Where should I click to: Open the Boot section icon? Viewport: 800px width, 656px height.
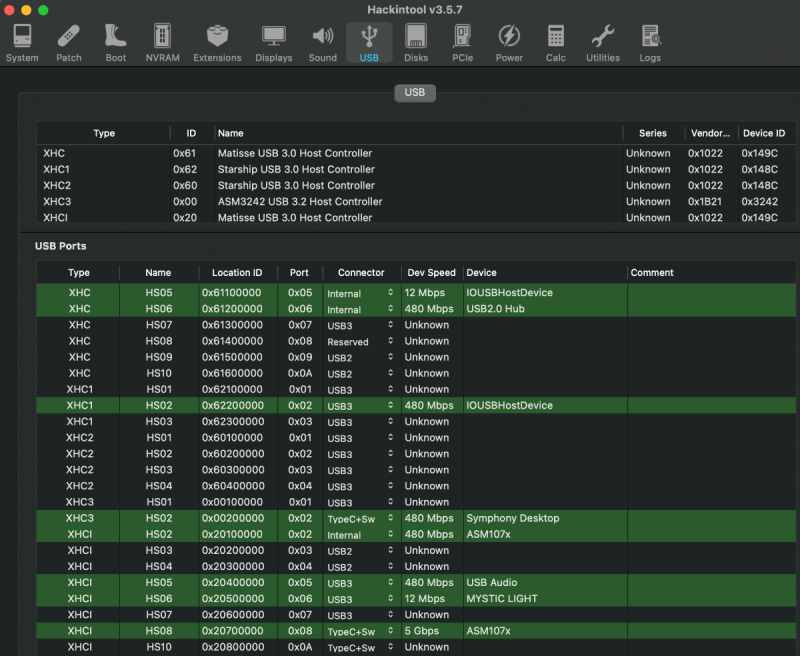116,42
